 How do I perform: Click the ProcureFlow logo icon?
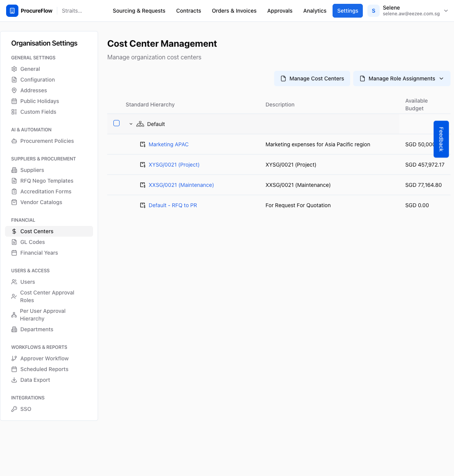click(12, 11)
